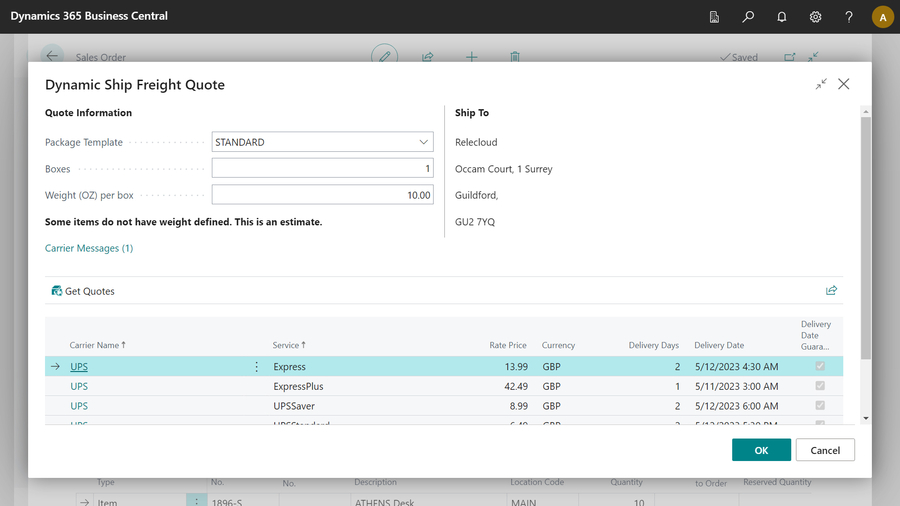Toggle Delivery Date Guaranteed for Express row
Screen dimensions: 900x506
coord(821,367)
